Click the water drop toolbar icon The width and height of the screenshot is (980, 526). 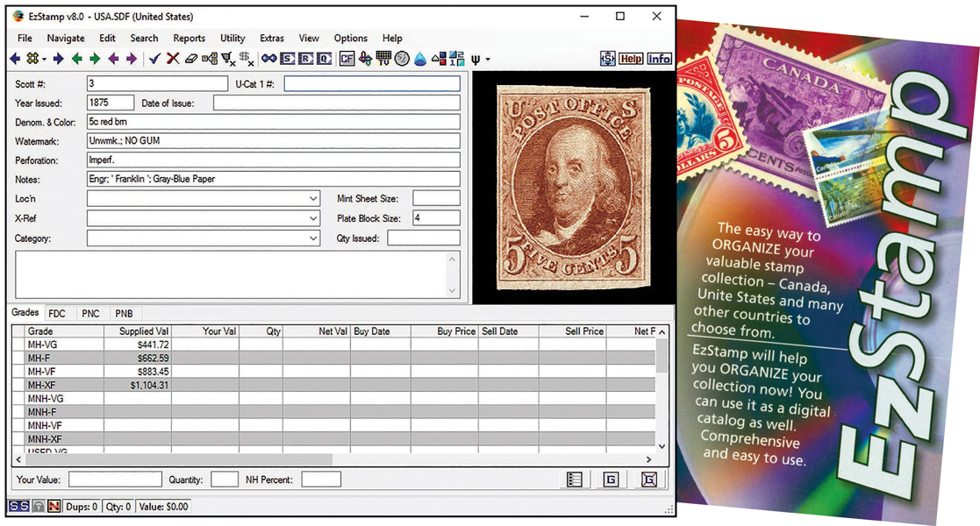(419, 59)
